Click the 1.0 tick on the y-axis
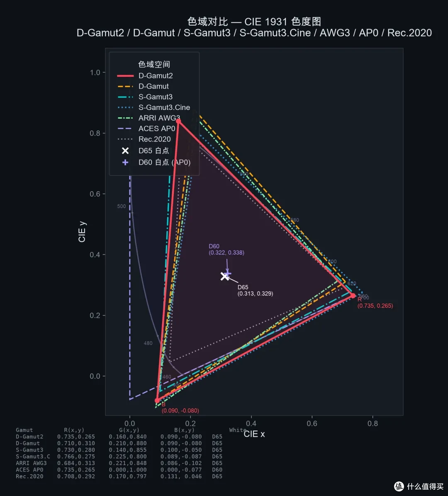 [x=95, y=73]
